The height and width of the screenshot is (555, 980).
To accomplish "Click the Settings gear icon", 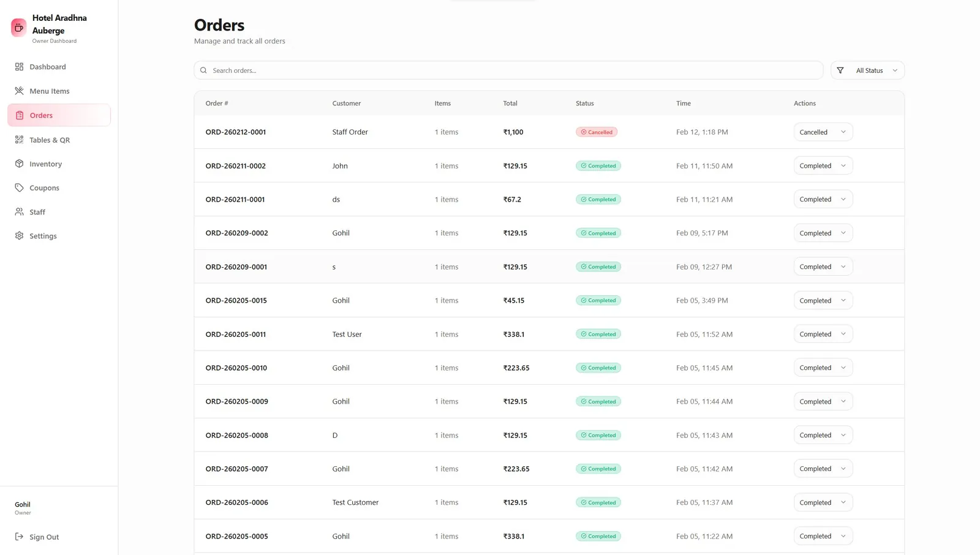I will tap(20, 236).
